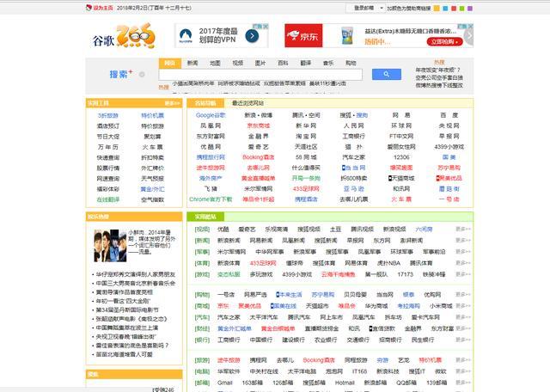Close the 2017 VPN advertisement
The image size is (550, 392).
pos(266,27)
